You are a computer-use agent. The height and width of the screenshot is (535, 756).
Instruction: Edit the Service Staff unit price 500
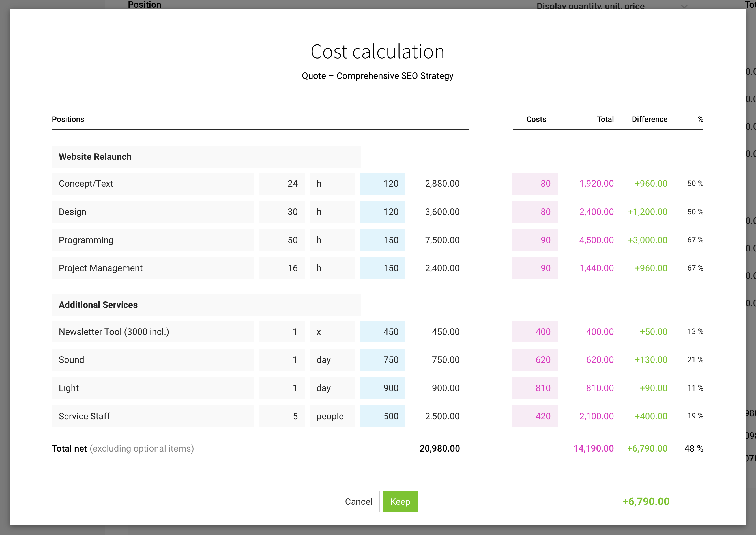(x=383, y=416)
